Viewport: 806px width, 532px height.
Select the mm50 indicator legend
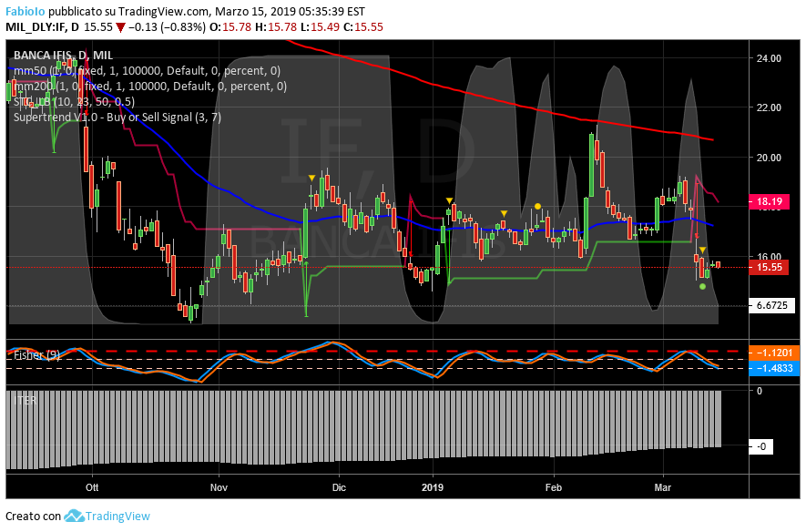click(x=147, y=71)
